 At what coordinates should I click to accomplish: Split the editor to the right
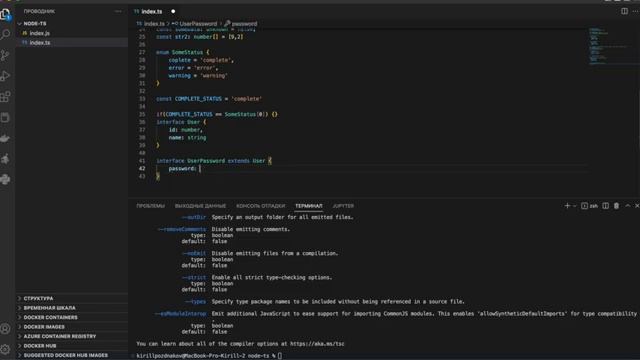[624, 11]
